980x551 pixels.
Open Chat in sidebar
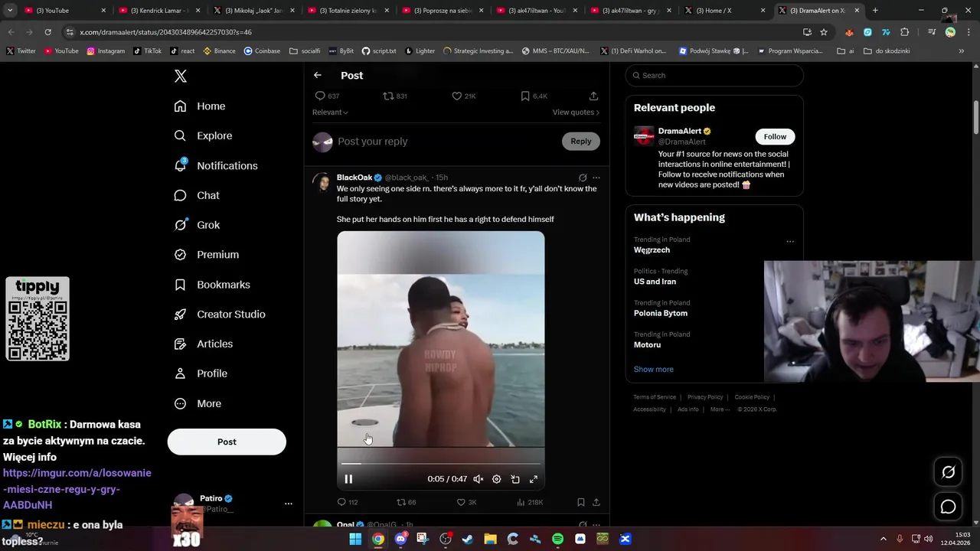pyautogui.click(x=197, y=195)
